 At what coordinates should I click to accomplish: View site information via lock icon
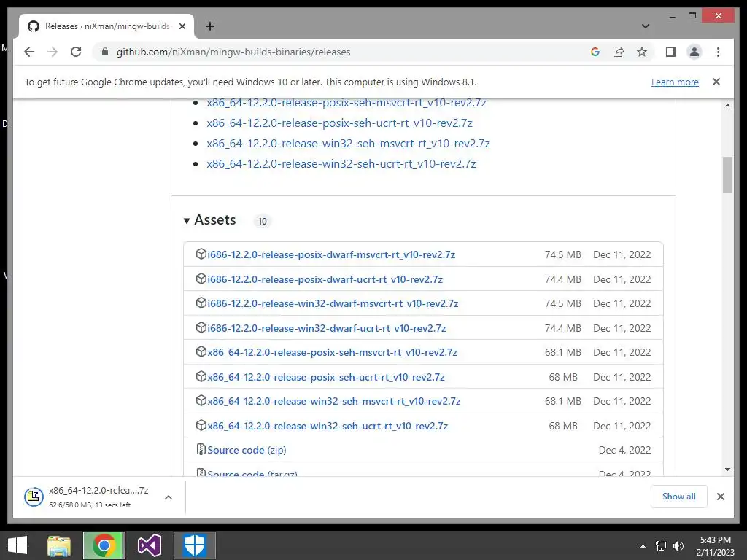[x=105, y=52]
